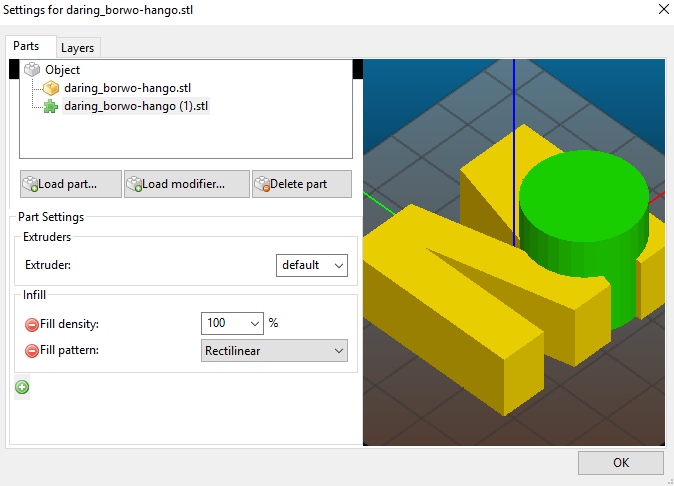Select the Parts tab

click(27, 47)
